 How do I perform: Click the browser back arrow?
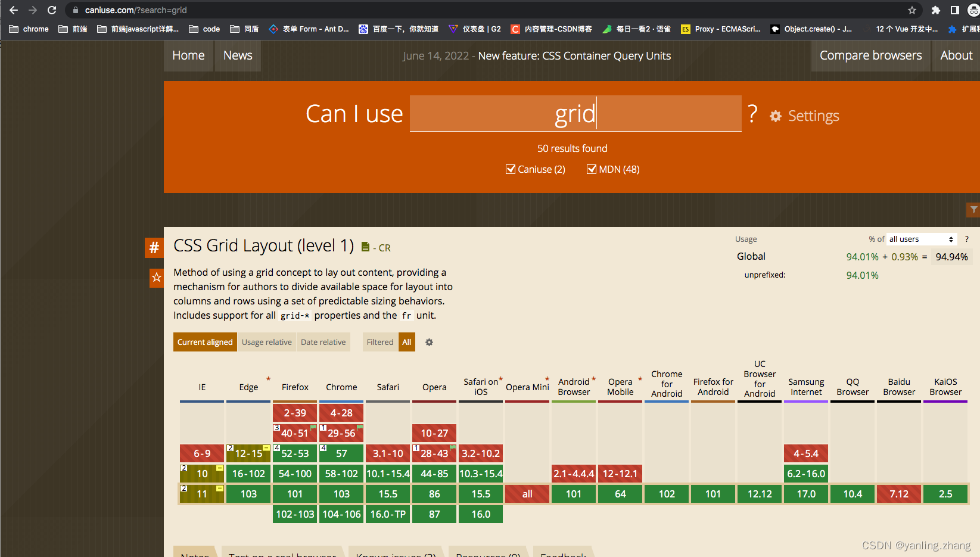pos(14,10)
